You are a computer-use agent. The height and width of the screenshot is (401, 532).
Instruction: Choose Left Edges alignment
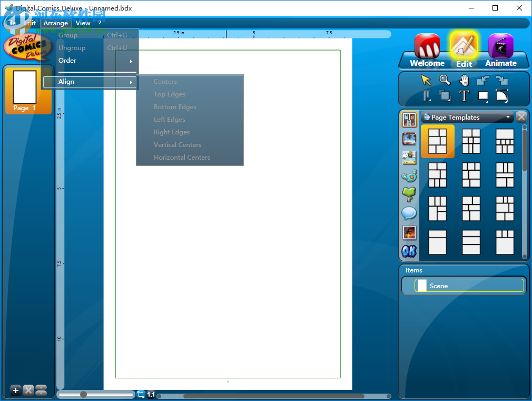190,120
